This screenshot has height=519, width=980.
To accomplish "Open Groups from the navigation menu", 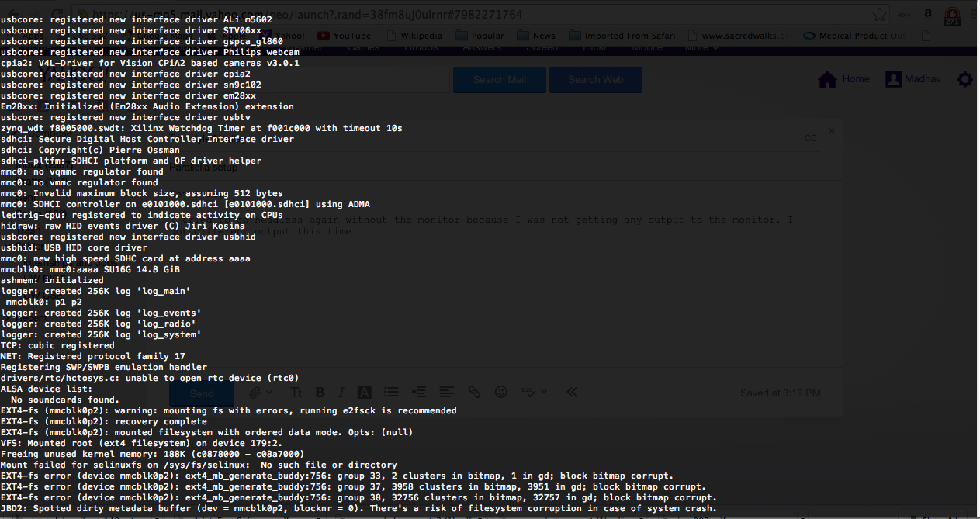I will click(420, 47).
